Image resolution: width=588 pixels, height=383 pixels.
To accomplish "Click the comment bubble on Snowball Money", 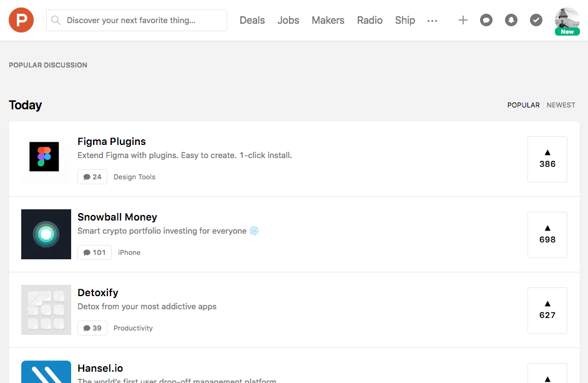I will click(94, 252).
